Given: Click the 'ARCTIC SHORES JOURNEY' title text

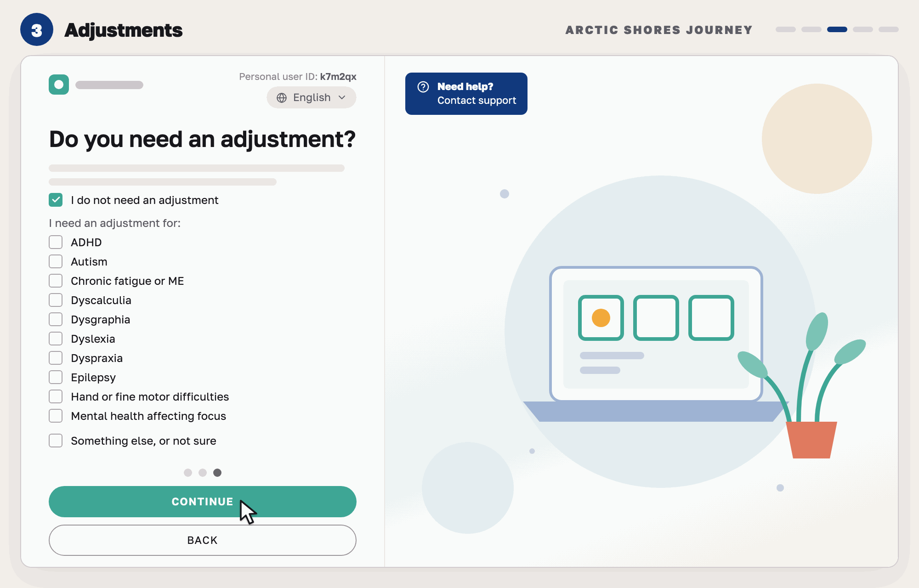Looking at the screenshot, I should (x=659, y=30).
